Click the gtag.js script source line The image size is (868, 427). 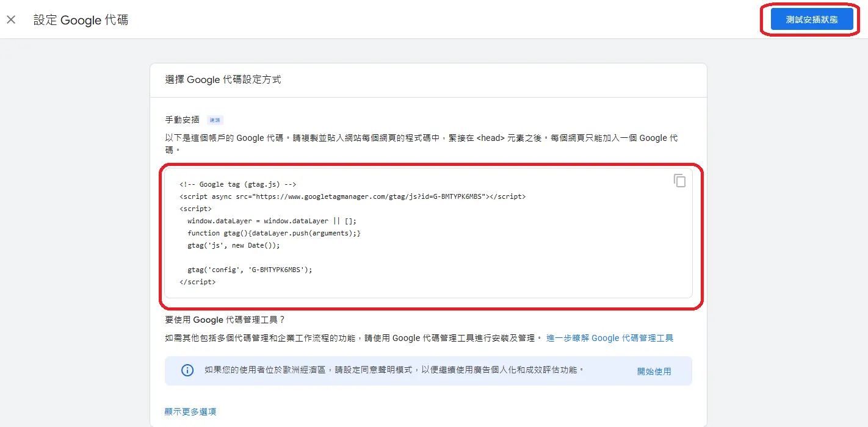352,196
